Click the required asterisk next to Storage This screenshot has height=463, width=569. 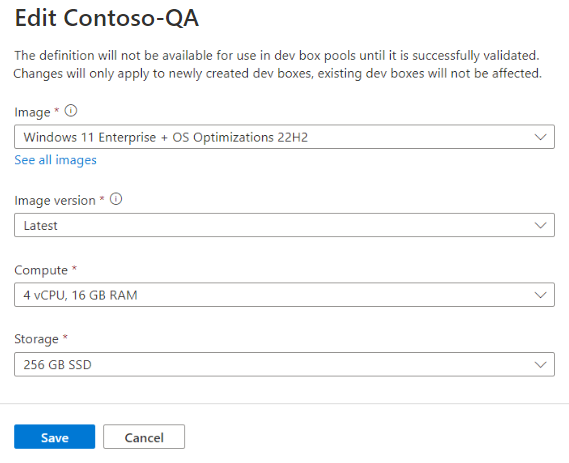pyautogui.click(x=65, y=337)
